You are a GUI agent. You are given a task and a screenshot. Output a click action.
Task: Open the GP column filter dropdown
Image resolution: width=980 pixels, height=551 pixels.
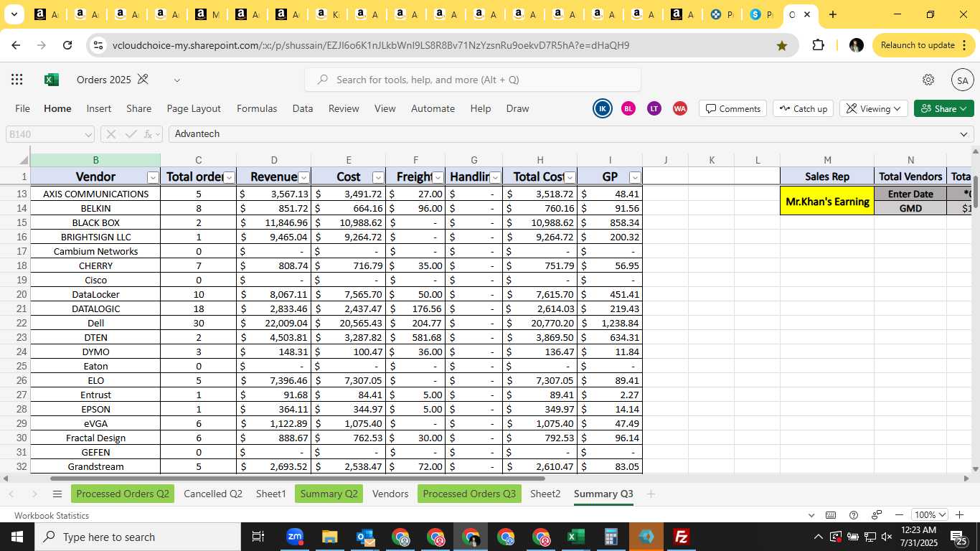pyautogui.click(x=635, y=177)
